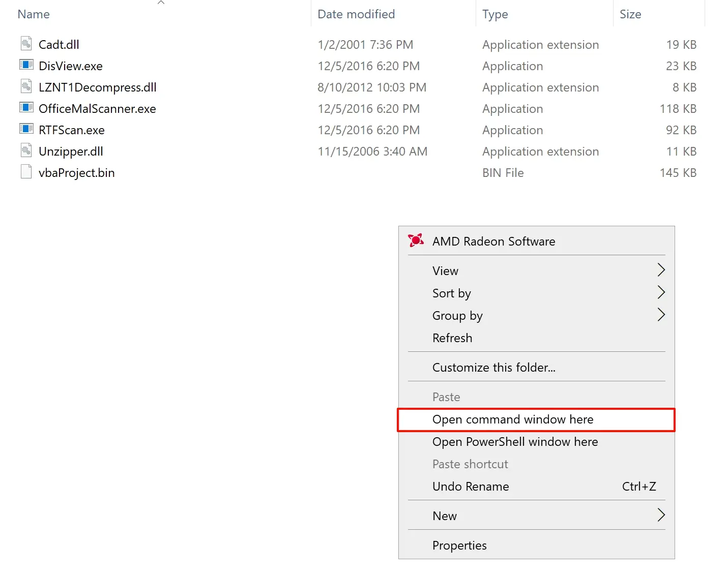Choose Open command window here
The image size is (728, 575).
click(513, 419)
